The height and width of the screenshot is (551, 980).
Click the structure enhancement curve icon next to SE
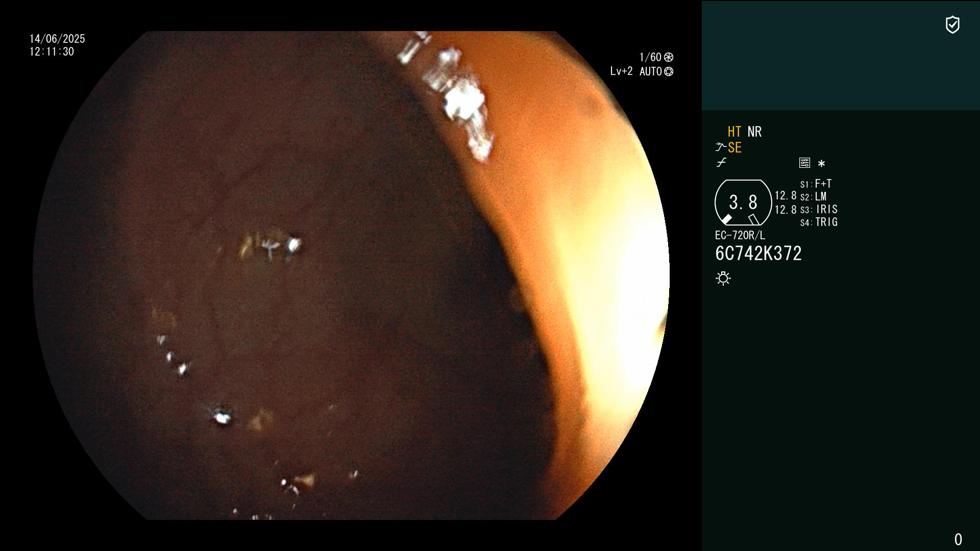point(721,147)
